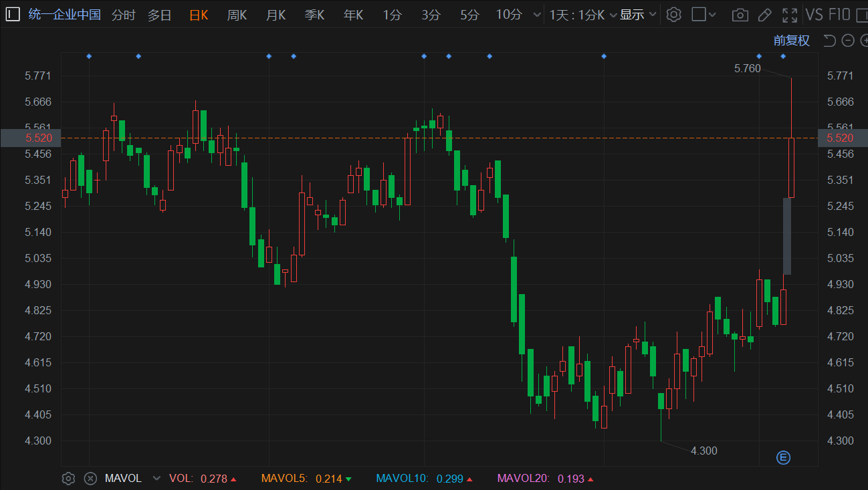Image resolution: width=868 pixels, height=490 pixels.
Task: Expand more time intervals after 10分
Action: 537,15
